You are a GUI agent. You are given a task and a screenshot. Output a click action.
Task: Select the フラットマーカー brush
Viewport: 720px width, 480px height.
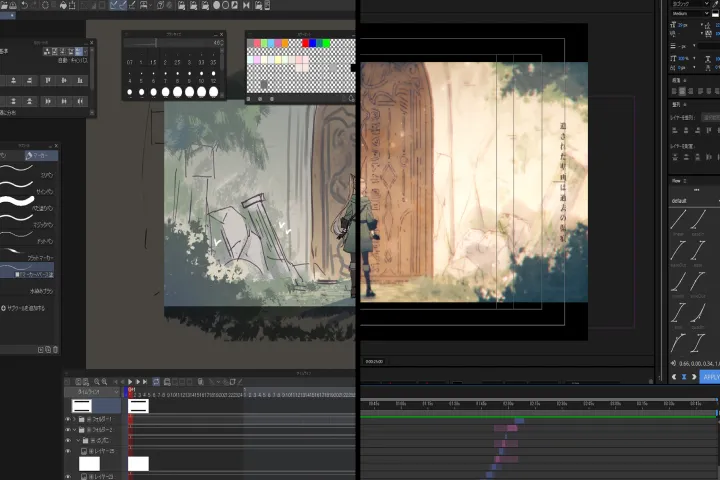pyautogui.click(x=28, y=253)
